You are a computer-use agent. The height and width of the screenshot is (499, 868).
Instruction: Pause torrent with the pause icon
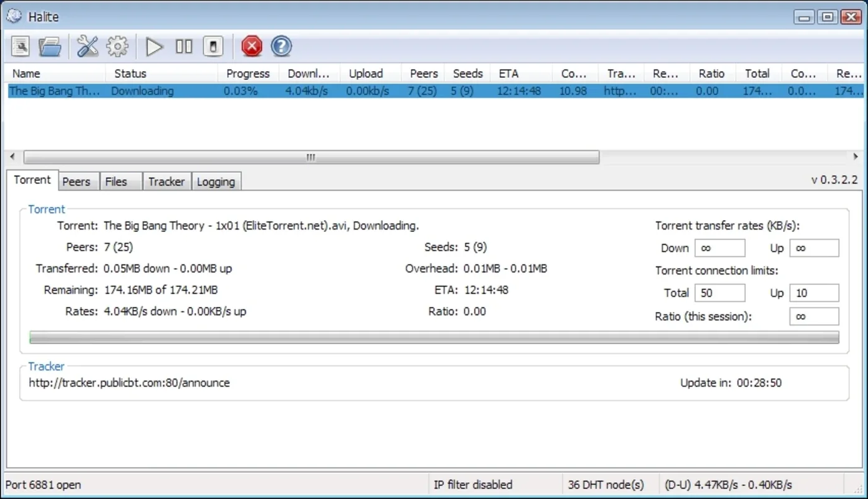(184, 46)
